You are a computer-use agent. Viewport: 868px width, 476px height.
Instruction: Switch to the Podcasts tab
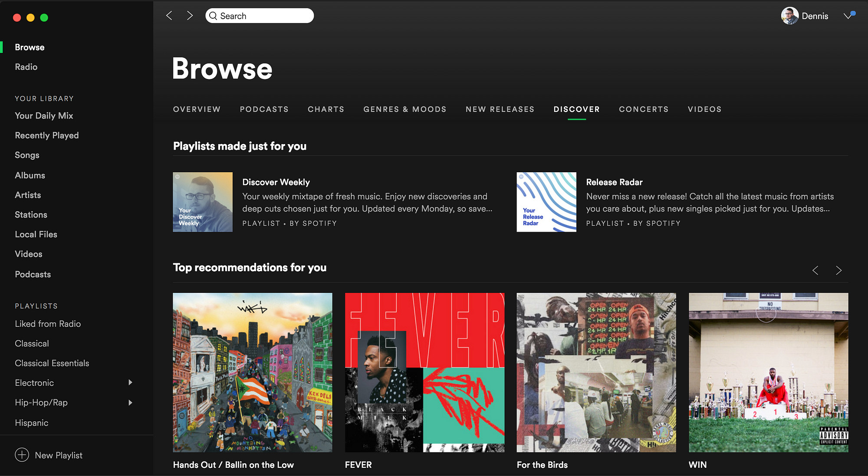[x=264, y=109]
